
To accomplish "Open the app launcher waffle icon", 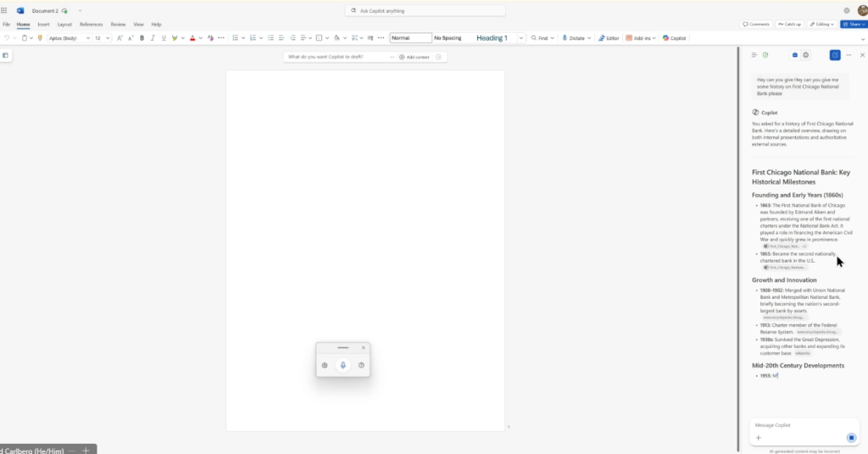I will pos(5,10).
